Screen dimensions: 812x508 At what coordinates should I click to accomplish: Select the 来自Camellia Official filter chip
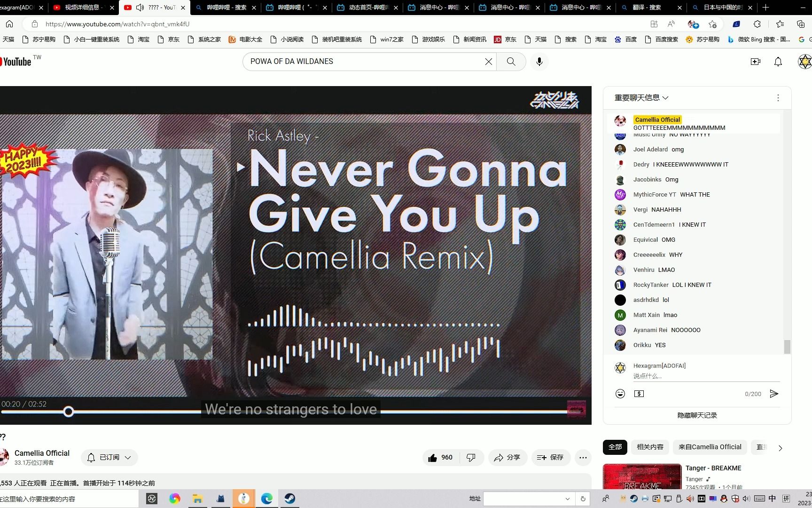click(710, 447)
